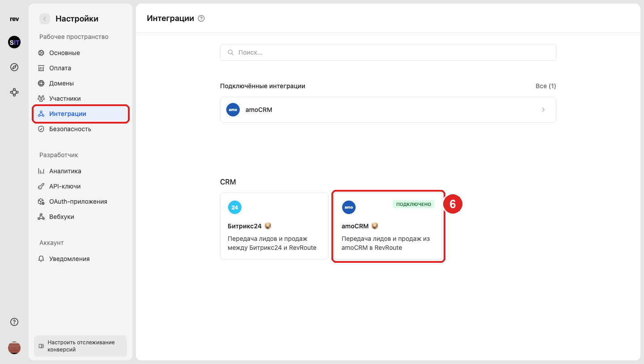644x364 pixels.
Task: Click the ПОДКЛЮЧЕНО status badge
Action: pyautogui.click(x=414, y=204)
